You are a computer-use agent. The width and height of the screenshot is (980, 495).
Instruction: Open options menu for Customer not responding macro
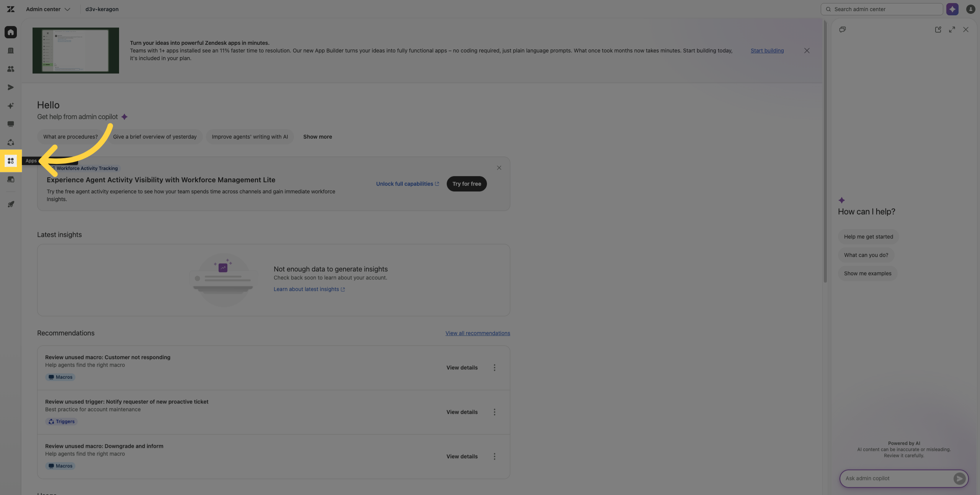[494, 368]
